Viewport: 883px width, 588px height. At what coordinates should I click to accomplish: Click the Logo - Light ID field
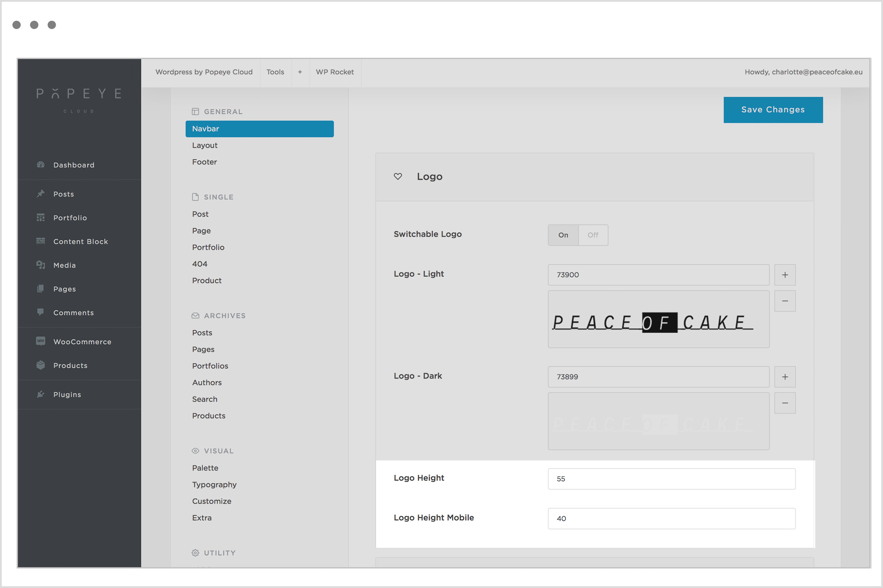point(659,275)
